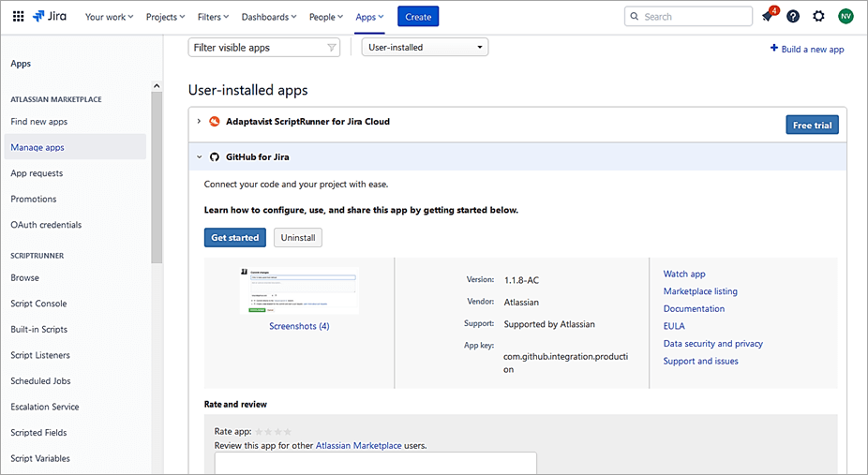
Task: Click the GitHub octocat icon
Action: tap(215, 157)
